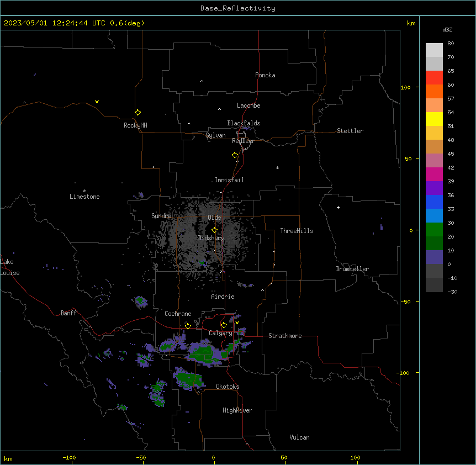The image size is (476, 465).
Task: Click the Cochrane city label
Action: 178,314
